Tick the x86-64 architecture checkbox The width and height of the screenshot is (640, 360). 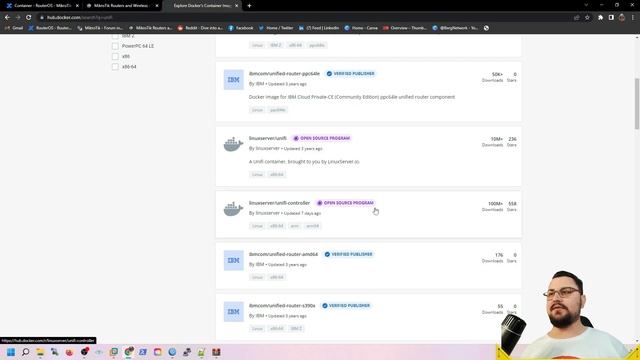(115, 67)
